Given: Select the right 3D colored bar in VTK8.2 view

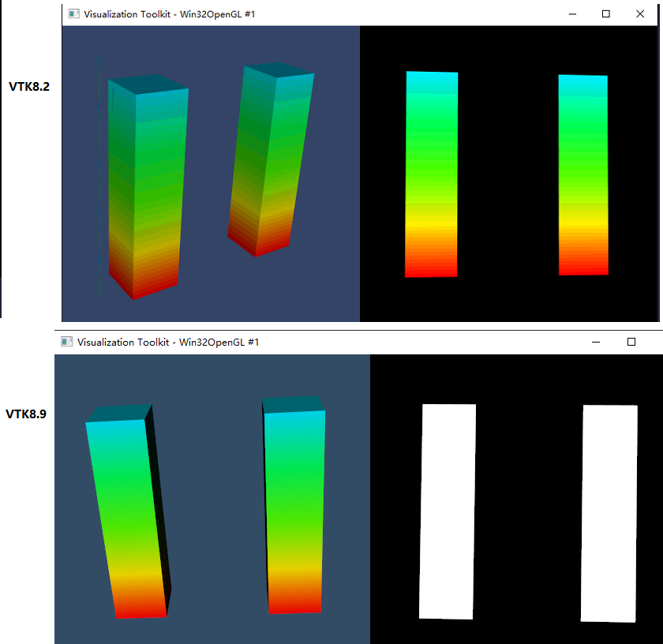Looking at the screenshot, I should pyautogui.click(x=271, y=159).
